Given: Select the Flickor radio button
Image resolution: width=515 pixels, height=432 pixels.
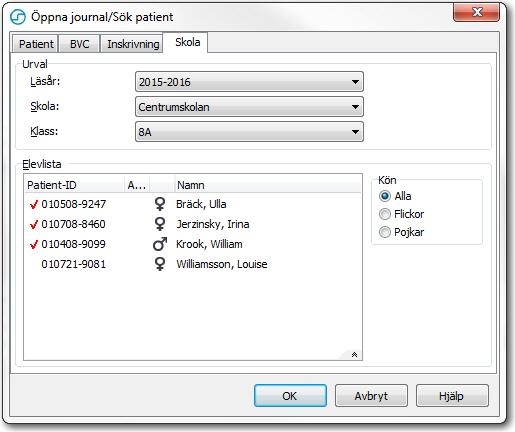Looking at the screenshot, I should tap(385, 214).
